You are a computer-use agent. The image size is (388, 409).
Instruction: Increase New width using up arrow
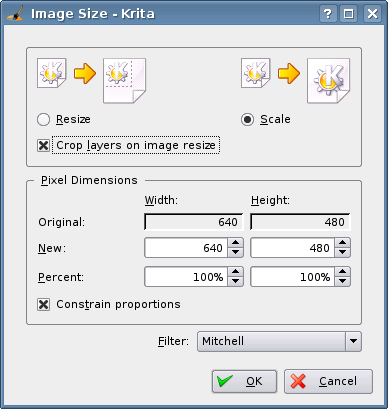(x=236, y=243)
